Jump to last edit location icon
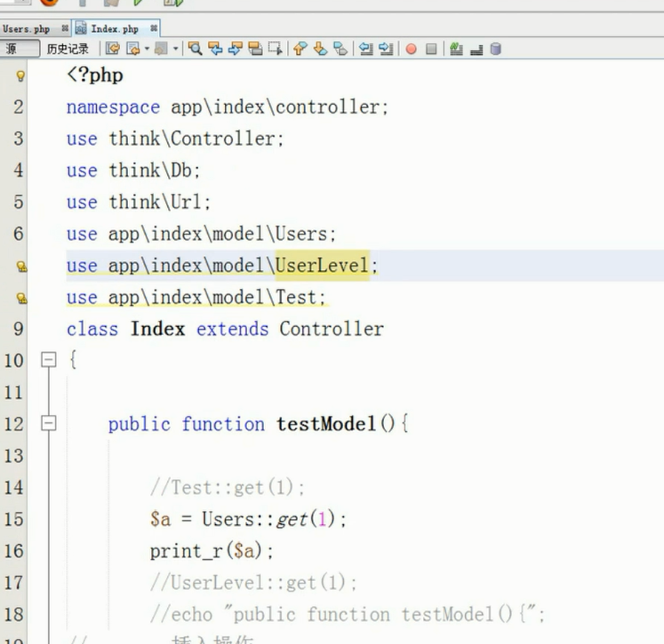This screenshot has height=644, width=664. coord(113,49)
